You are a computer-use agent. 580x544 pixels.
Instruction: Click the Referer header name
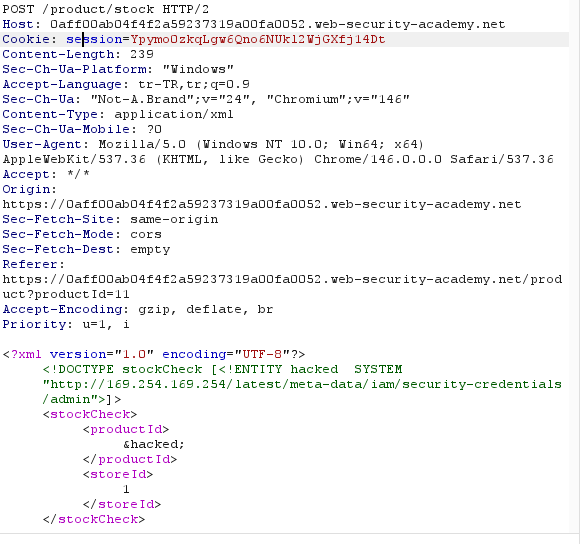pyautogui.click(x=33, y=264)
